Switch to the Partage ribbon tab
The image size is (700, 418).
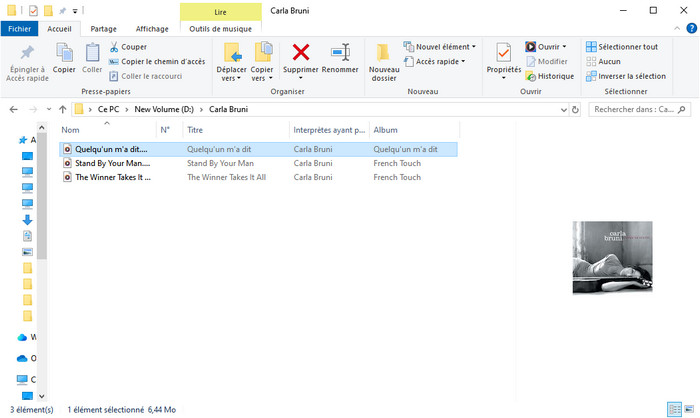pos(104,29)
